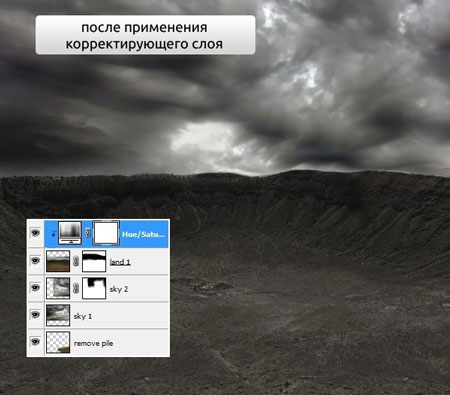This screenshot has height=395, width=450.
Task: Hide the sky 2 layer
Action: click(35, 287)
